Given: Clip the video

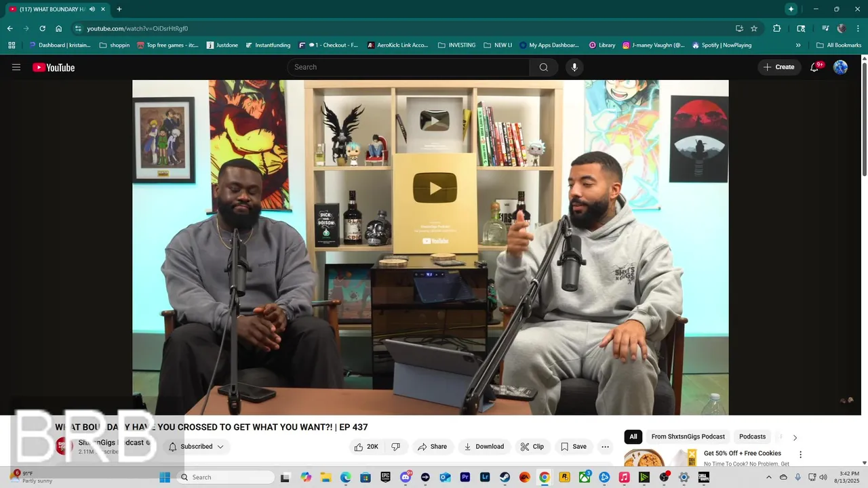Looking at the screenshot, I should click(532, 447).
